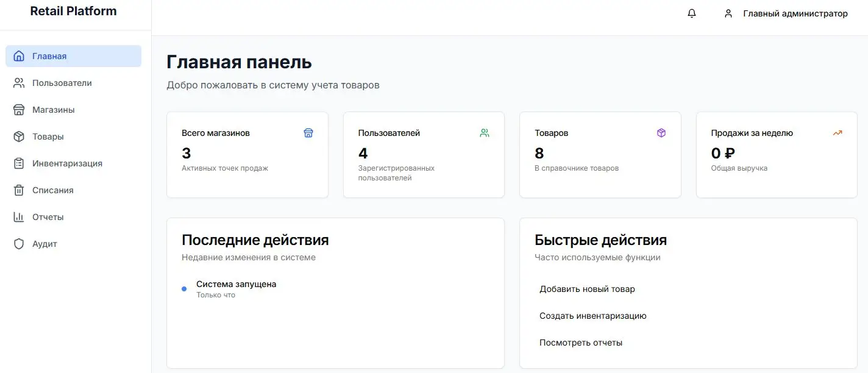The height and width of the screenshot is (373, 868).
Task: Select the Главная home icon in sidebar
Action: 18,55
